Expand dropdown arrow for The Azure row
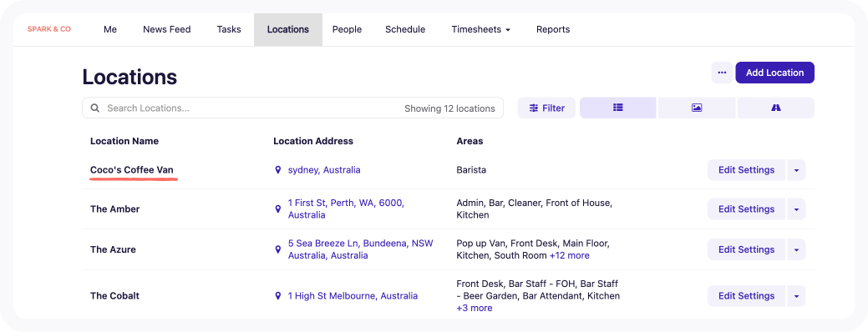This screenshot has width=868, height=332. (796, 249)
